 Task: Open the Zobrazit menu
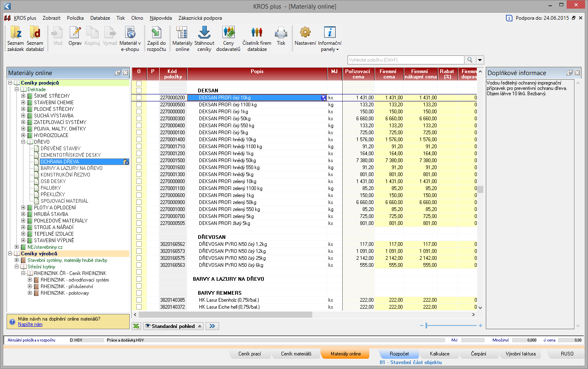tap(51, 18)
